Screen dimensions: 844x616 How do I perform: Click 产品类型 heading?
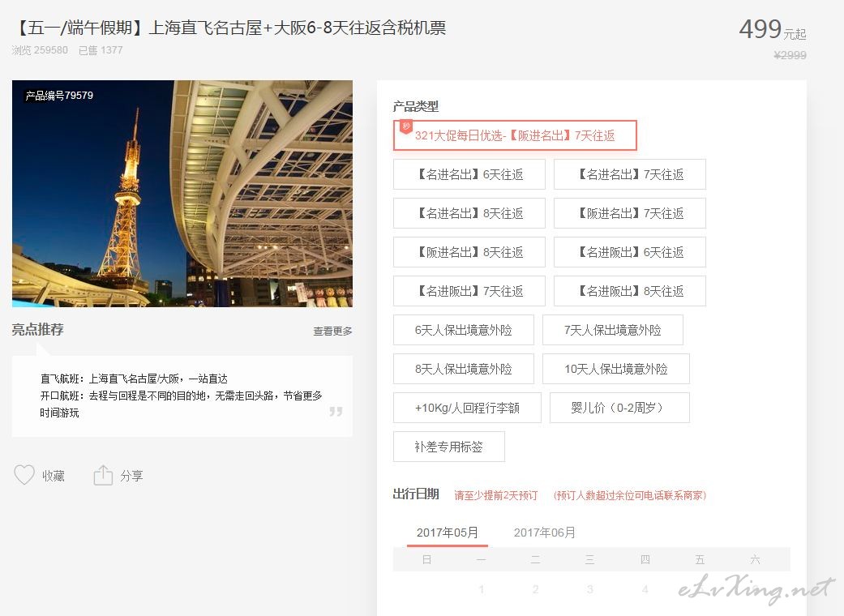[x=416, y=106]
